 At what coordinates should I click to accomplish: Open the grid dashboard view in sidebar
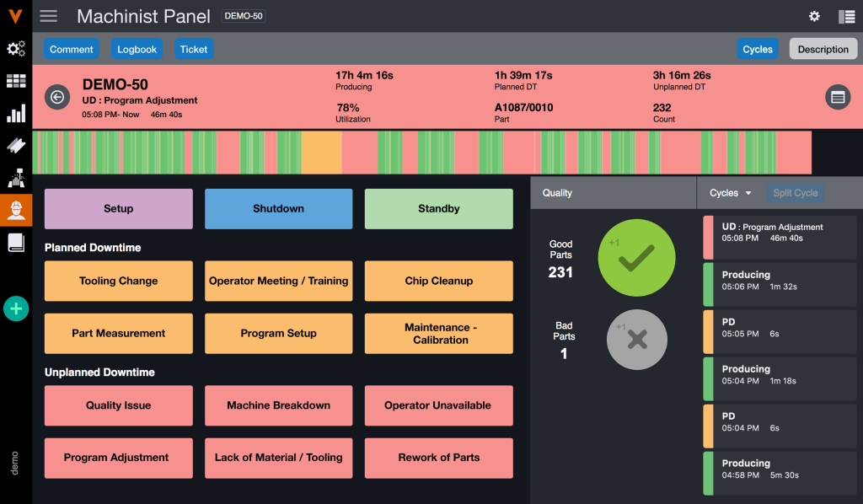click(15, 82)
